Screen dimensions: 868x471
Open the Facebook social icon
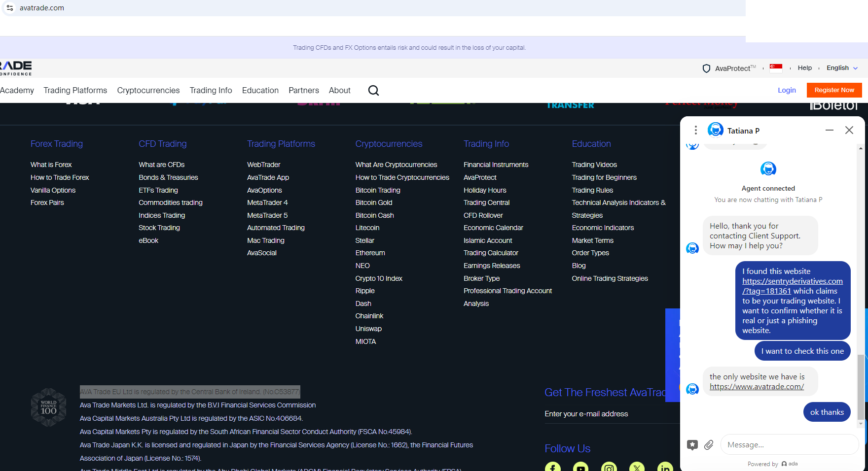pos(552,467)
